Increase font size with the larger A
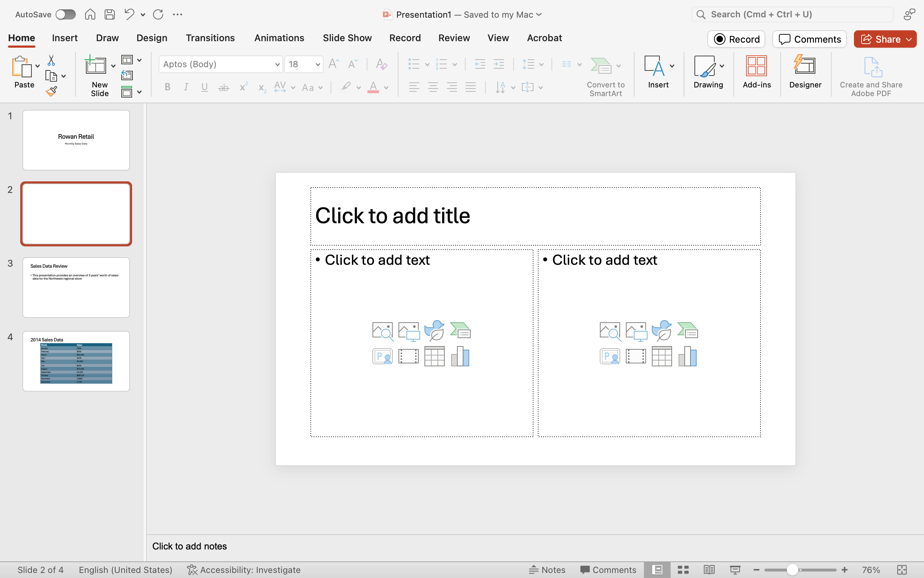 point(334,64)
